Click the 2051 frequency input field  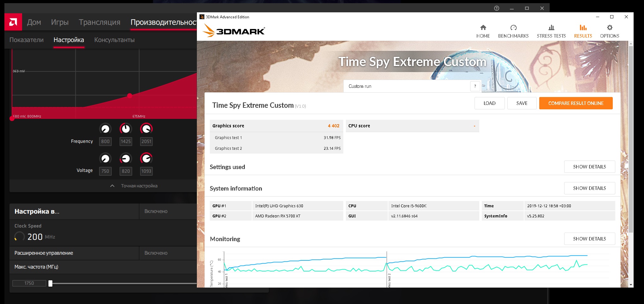click(x=146, y=142)
